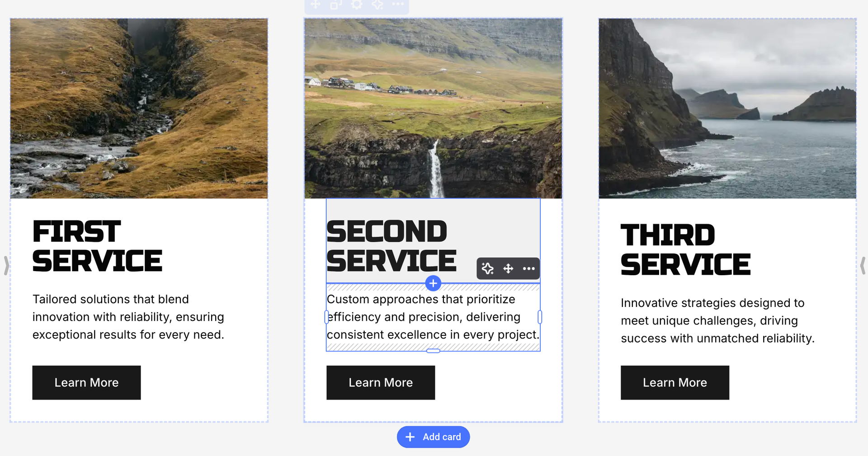The height and width of the screenshot is (456, 868).
Task: Select the Third Service description paragraph
Action: click(x=717, y=320)
